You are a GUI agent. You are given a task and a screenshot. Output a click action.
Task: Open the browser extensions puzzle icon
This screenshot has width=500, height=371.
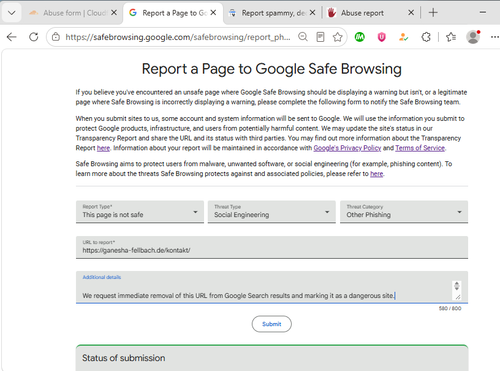coord(426,37)
